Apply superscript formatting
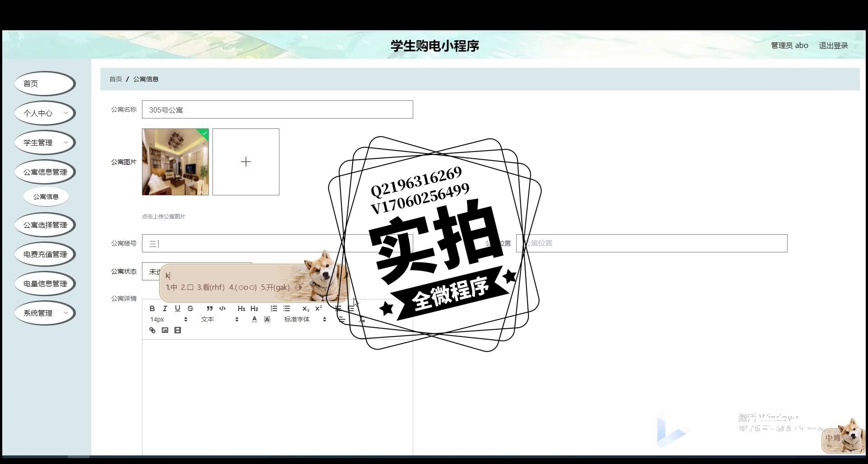 click(319, 308)
